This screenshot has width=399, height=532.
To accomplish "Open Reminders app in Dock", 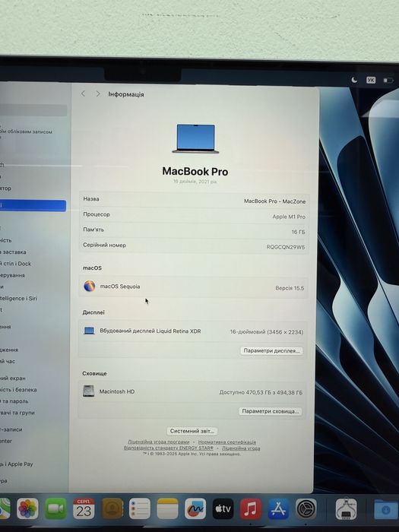I will click(x=139, y=508).
